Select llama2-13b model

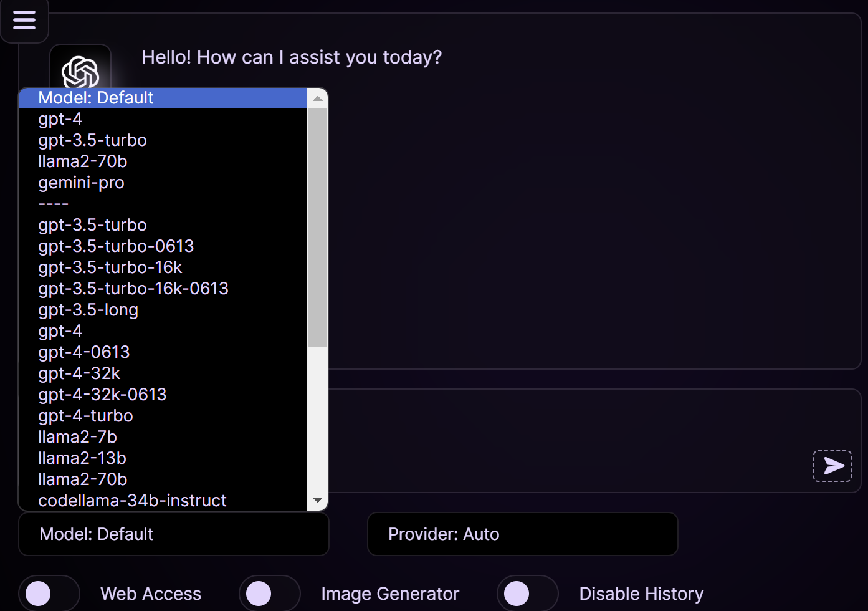pyautogui.click(x=163, y=458)
